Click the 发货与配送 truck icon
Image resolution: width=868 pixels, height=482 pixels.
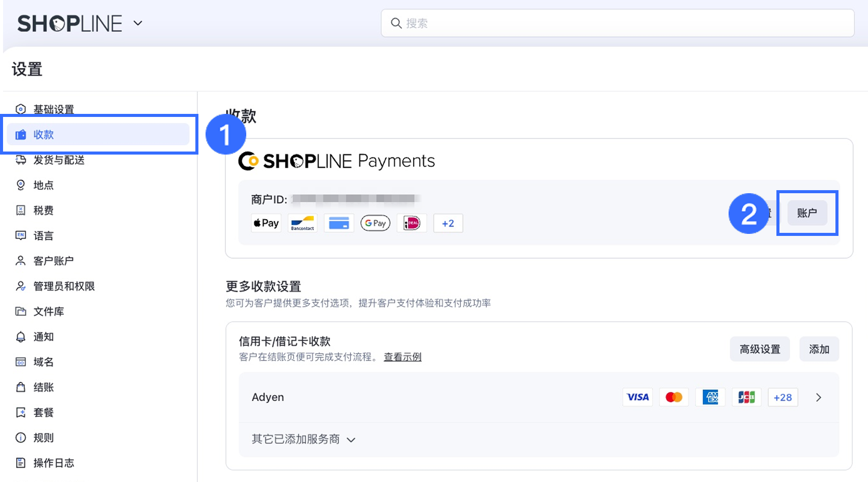click(20, 160)
